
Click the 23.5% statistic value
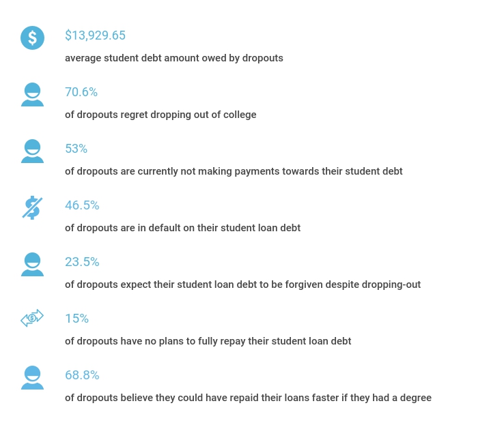82,262
